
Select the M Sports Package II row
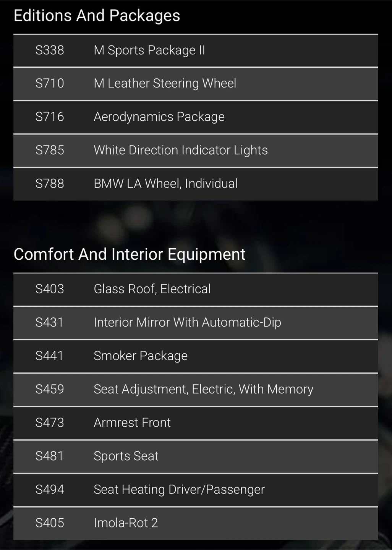[x=149, y=50]
